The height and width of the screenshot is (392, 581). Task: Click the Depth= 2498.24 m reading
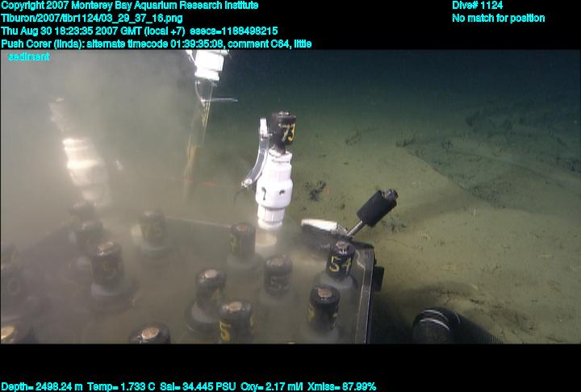42,386
